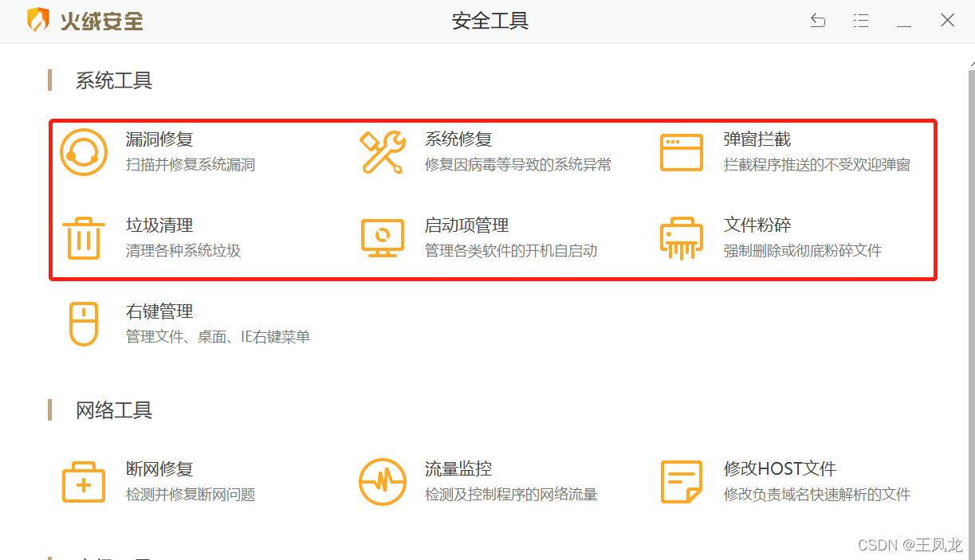This screenshot has width=975, height=560.
Task: Minimize the 安全工具 window
Action: pyautogui.click(x=904, y=22)
